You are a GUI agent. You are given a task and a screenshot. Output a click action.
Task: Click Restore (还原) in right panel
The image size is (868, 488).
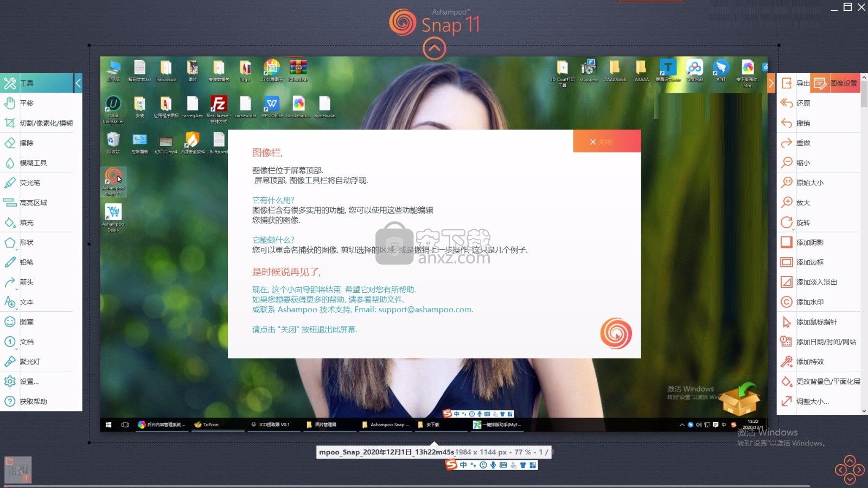[x=819, y=103]
